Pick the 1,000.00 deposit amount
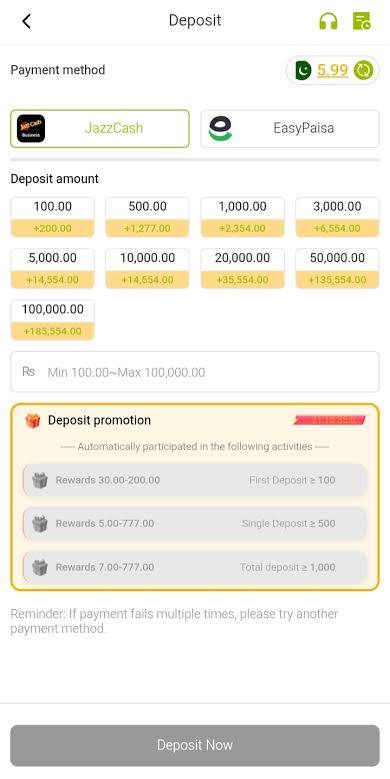Viewport: 390px width, 779px height. [242, 217]
